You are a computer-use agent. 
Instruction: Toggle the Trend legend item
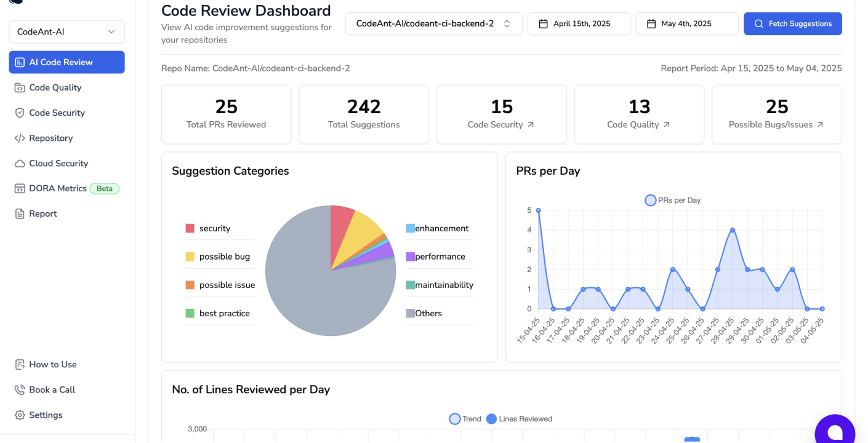[x=465, y=419]
